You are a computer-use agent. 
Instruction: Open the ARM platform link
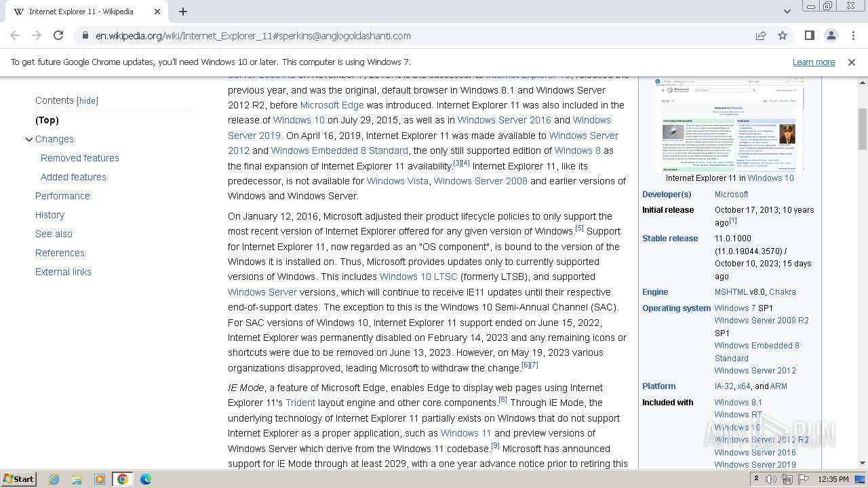pyautogui.click(x=778, y=386)
